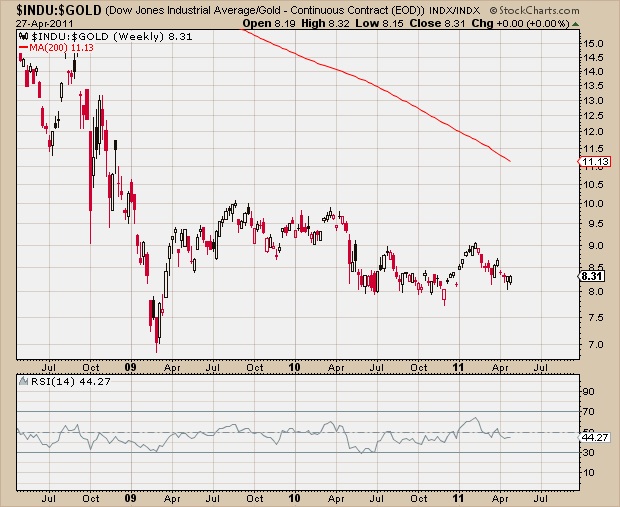This screenshot has width=620, height=507.
Task: Click the most recent weekly candlestick
Action: pyautogui.click(x=510, y=280)
